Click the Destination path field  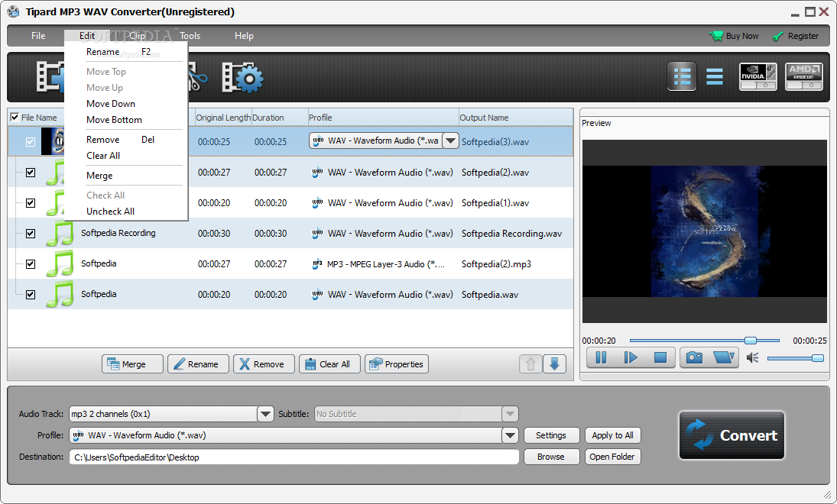click(294, 457)
